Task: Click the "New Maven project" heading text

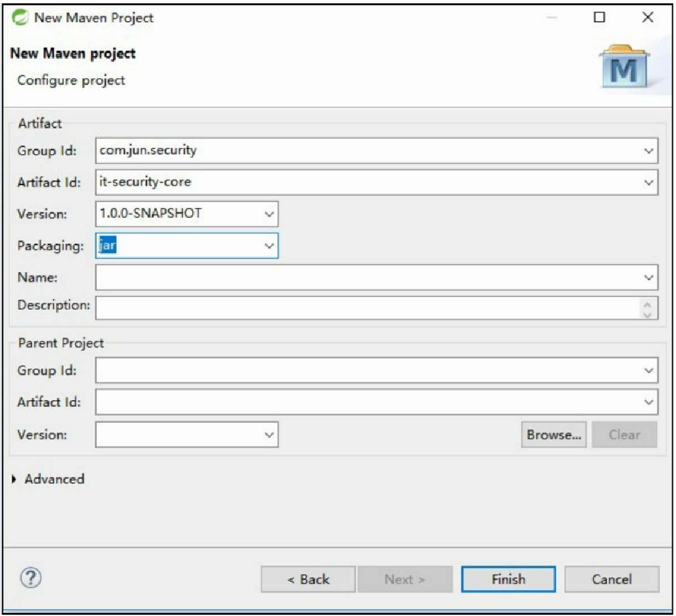Action: click(x=73, y=54)
